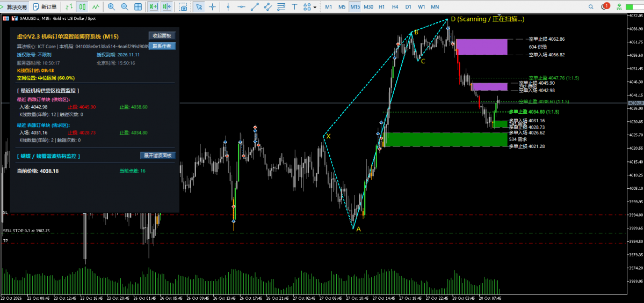Screen dimensions: 644x303
Task: Open the shapes objects dropdown arrow
Action: pyautogui.click(x=315, y=7)
